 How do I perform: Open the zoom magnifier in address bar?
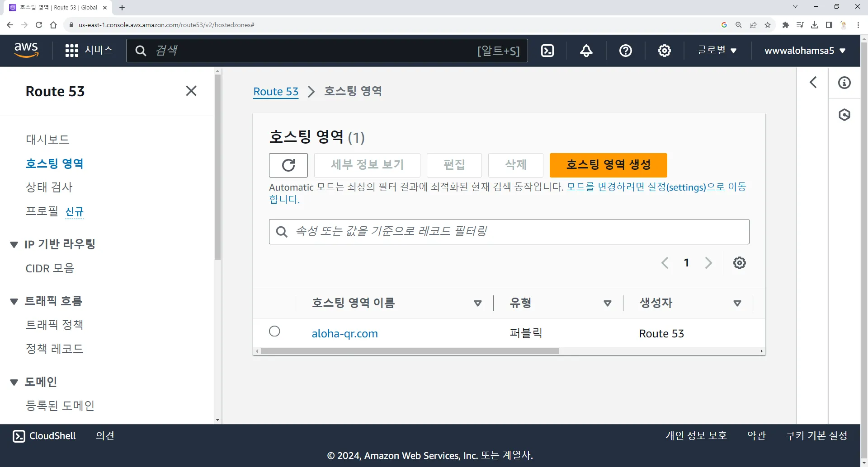(x=739, y=25)
